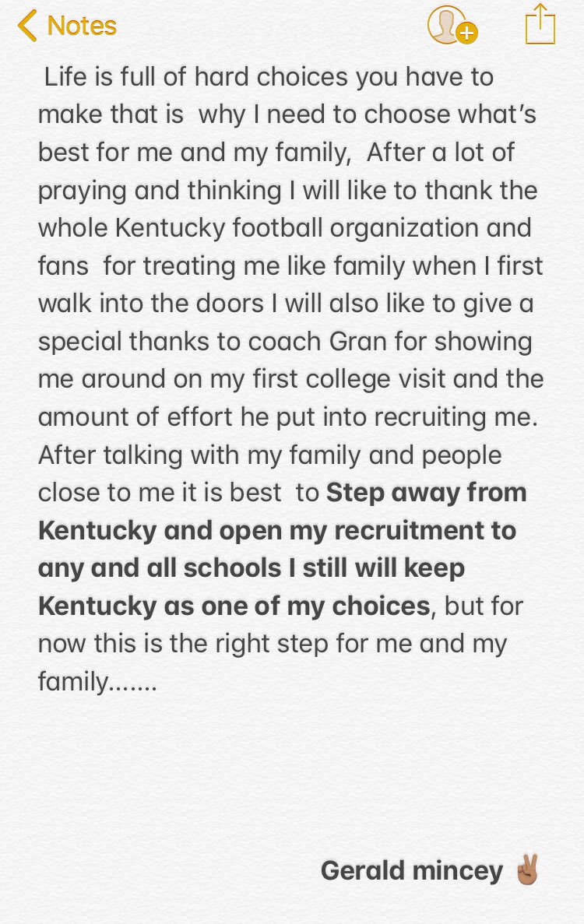Tap the bold "Kentucky as one of my choices"
This screenshot has height=924, width=584.
pyautogui.click(x=234, y=606)
